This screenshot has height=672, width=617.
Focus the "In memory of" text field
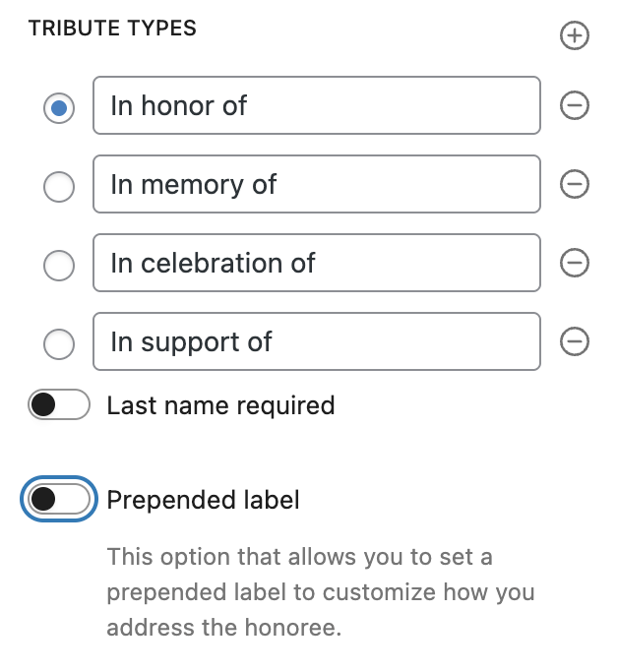point(316,184)
